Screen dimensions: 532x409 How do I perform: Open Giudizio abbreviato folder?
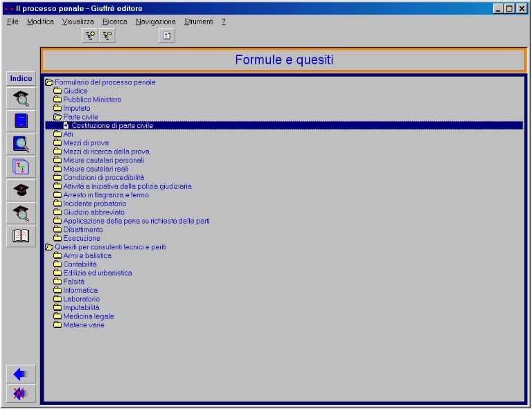(89, 212)
